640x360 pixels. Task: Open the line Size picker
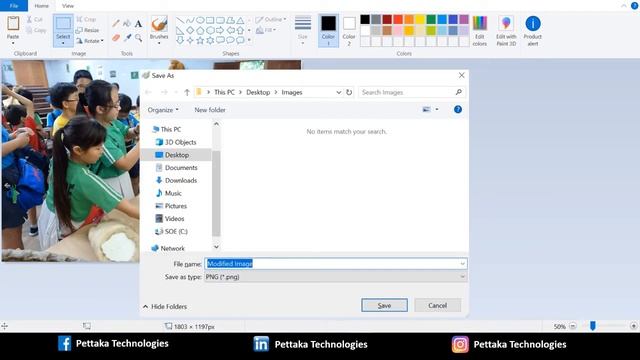pos(302,30)
